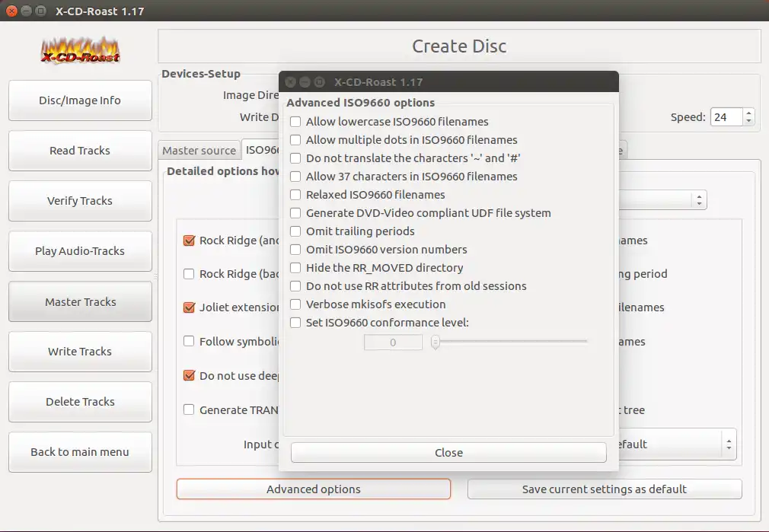The height and width of the screenshot is (532, 769).
Task: Check Verbose mkisofs execution
Action: point(295,304)
